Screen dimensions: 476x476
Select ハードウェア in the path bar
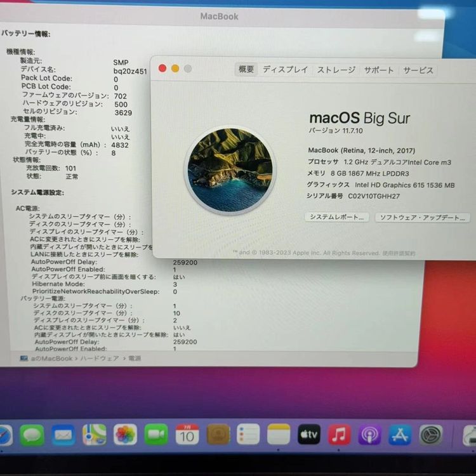click(100, 358)
